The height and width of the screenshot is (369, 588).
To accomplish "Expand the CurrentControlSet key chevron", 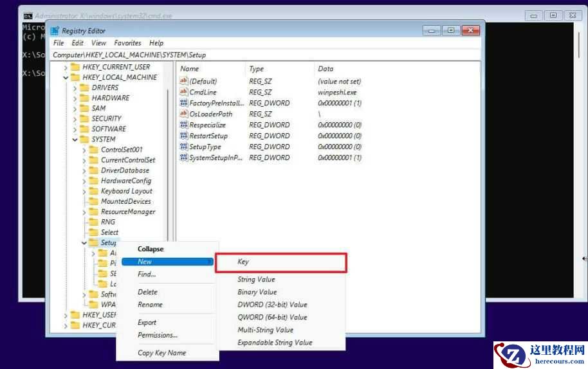I will [x=84, y=160].
